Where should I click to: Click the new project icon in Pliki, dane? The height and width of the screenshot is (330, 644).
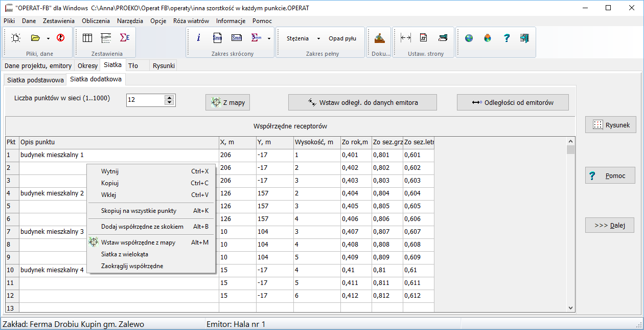[x=16, y=38]
